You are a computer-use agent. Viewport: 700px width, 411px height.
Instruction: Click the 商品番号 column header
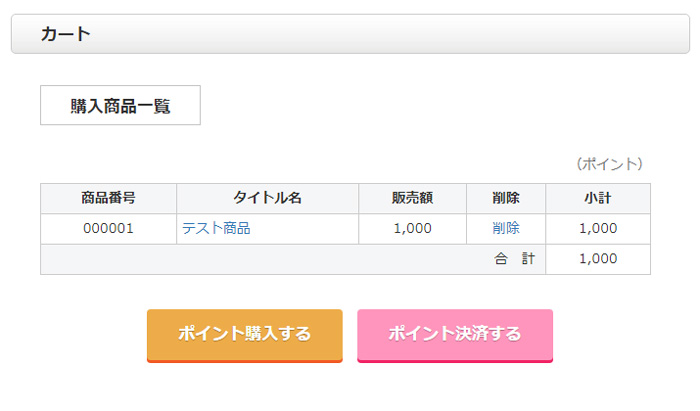pyautogui.click(x=108, y=198)
